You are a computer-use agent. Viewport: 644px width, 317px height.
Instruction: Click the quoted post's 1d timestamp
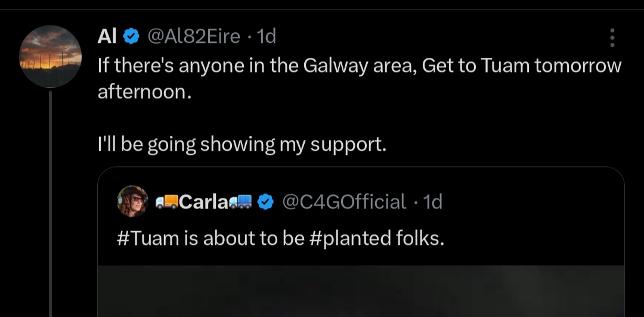tap(432, 202)
